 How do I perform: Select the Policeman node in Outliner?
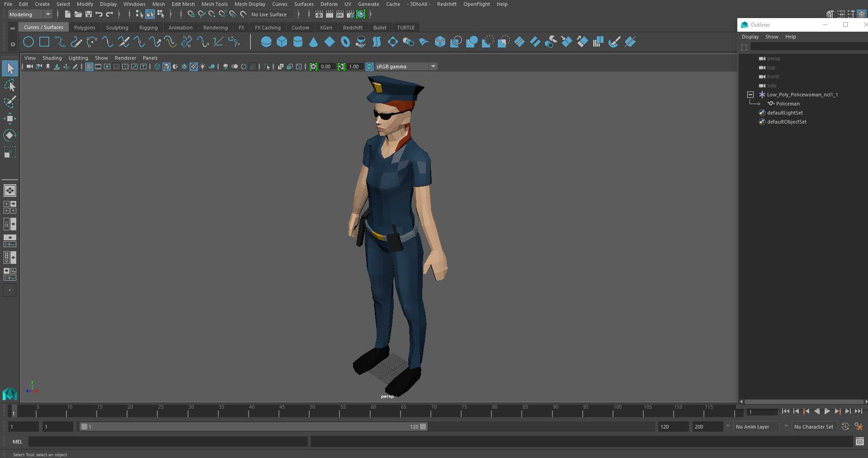[x=788, y=104]
